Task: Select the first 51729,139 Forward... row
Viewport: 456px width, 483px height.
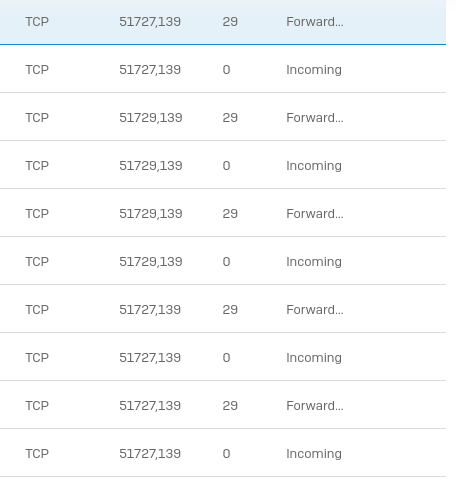Action: 223,117
